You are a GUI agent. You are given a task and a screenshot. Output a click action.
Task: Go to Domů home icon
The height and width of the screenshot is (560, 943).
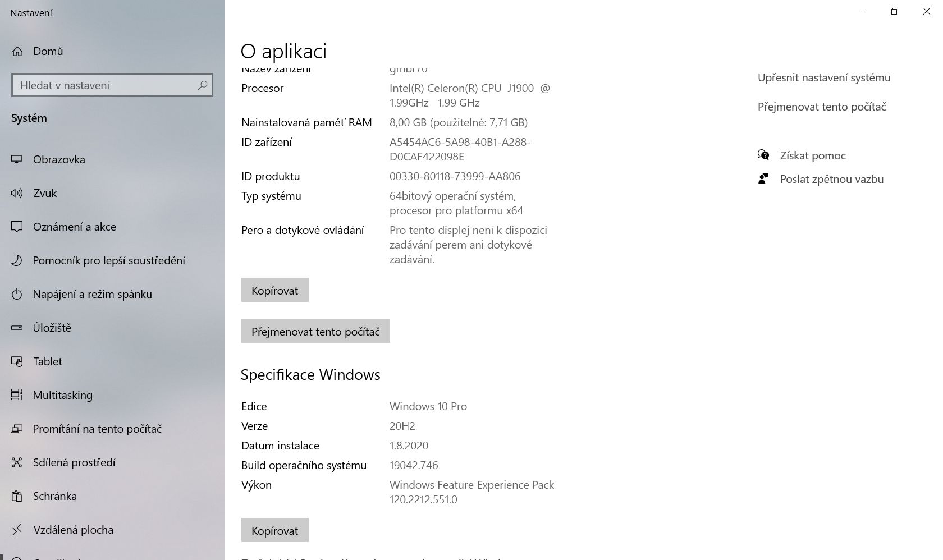point(17,52)
